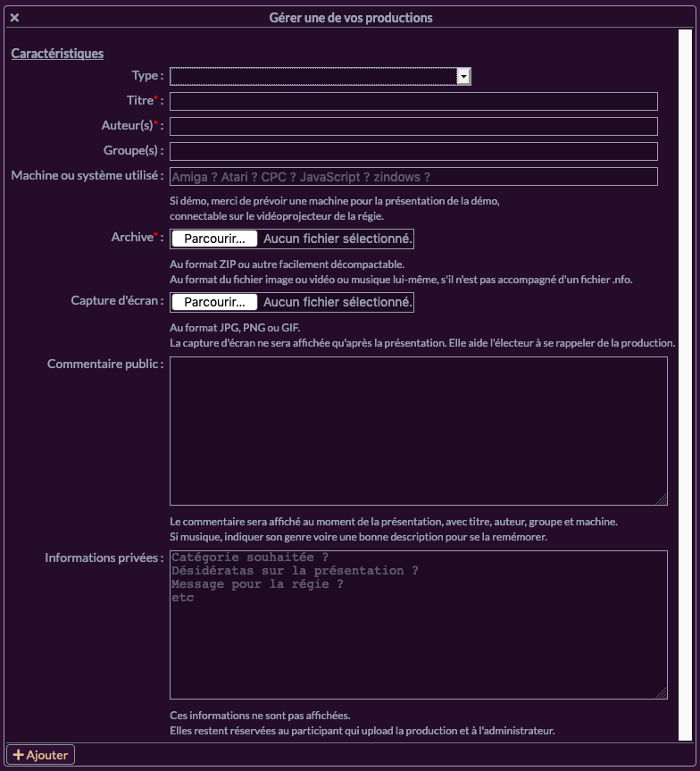
Task: Click 'connectable sur le vidéoprojecteur' hint line
Action: click(277, 216)
